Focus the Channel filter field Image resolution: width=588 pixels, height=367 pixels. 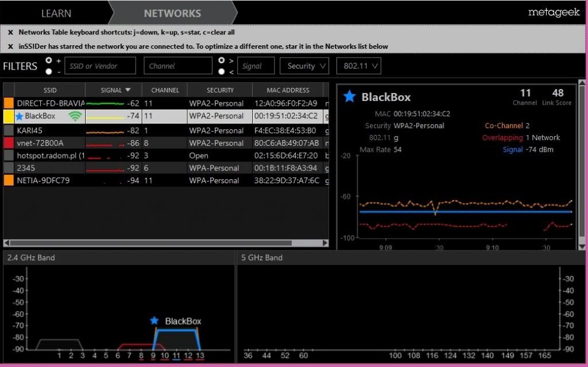pyautogui.click(x=178, y=65)
